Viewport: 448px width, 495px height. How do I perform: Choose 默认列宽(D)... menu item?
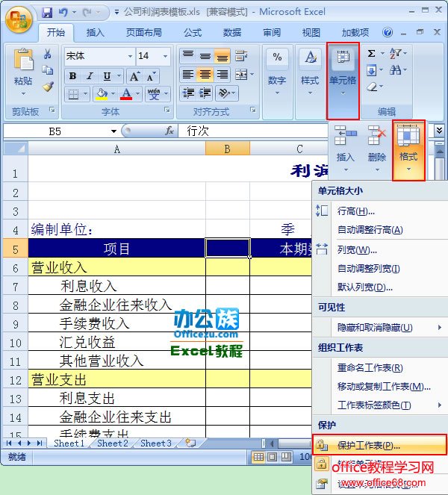(x=380, y=287)
